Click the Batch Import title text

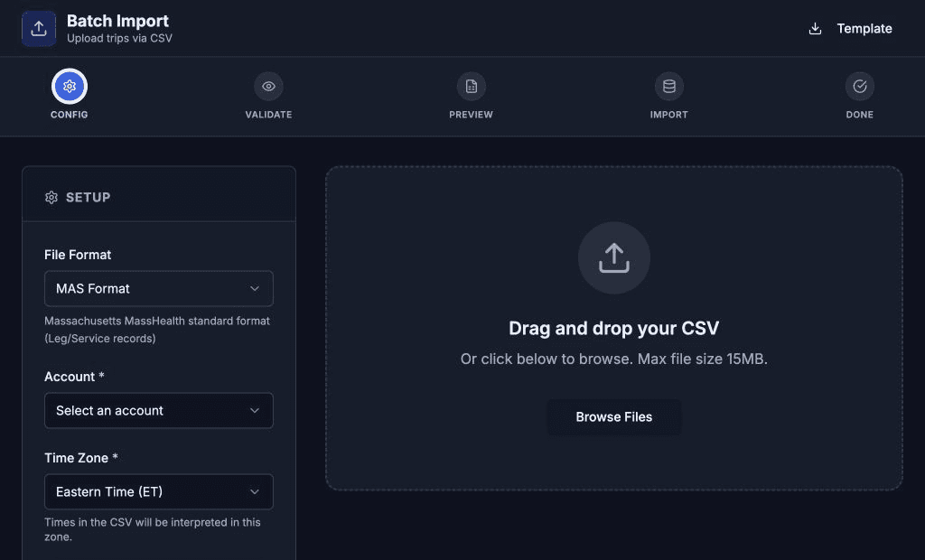[117, 21]
